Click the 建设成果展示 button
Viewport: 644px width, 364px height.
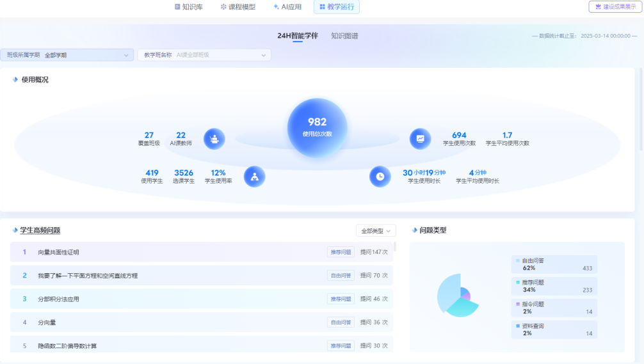(x=615, y=6)
